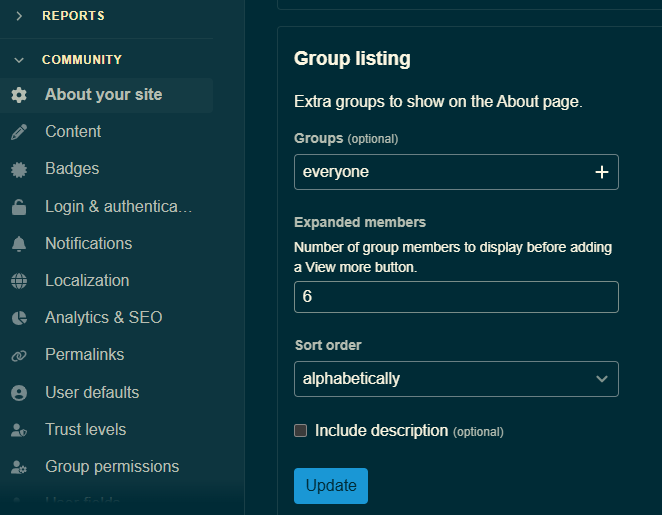Open the Sort order alphabetically dropdown

tap(456, 379)
